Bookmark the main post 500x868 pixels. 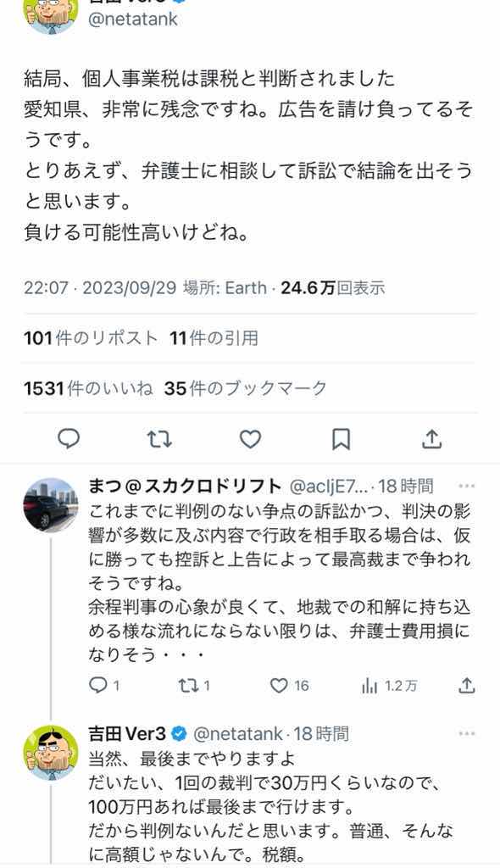[x=341, y=440]
